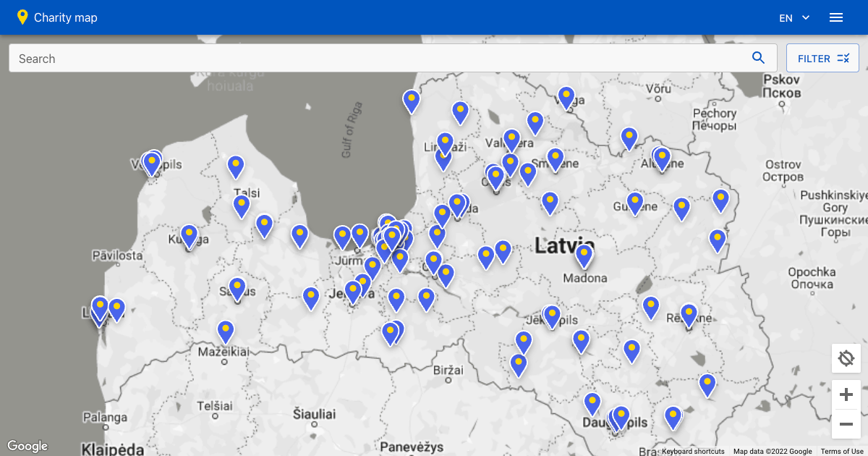Select the map marker near Ventspils
Image resolution: width=868 pixels, height=456 pixels.
151,162
